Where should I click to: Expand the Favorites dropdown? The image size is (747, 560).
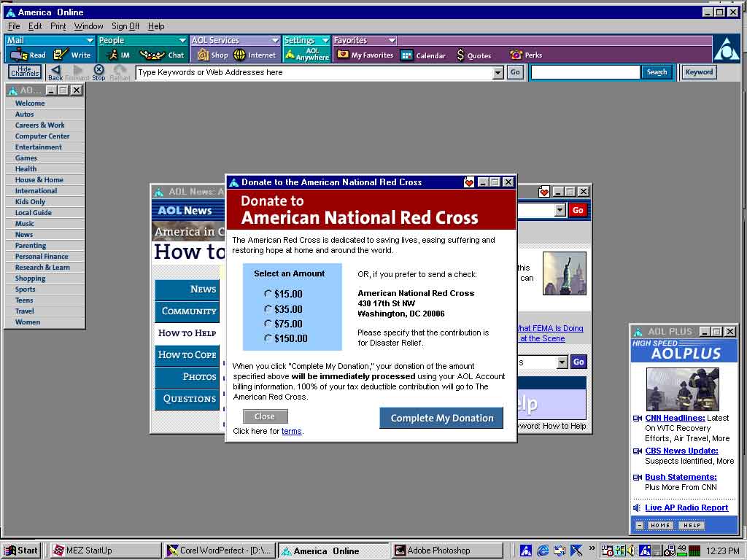point(392,41)
